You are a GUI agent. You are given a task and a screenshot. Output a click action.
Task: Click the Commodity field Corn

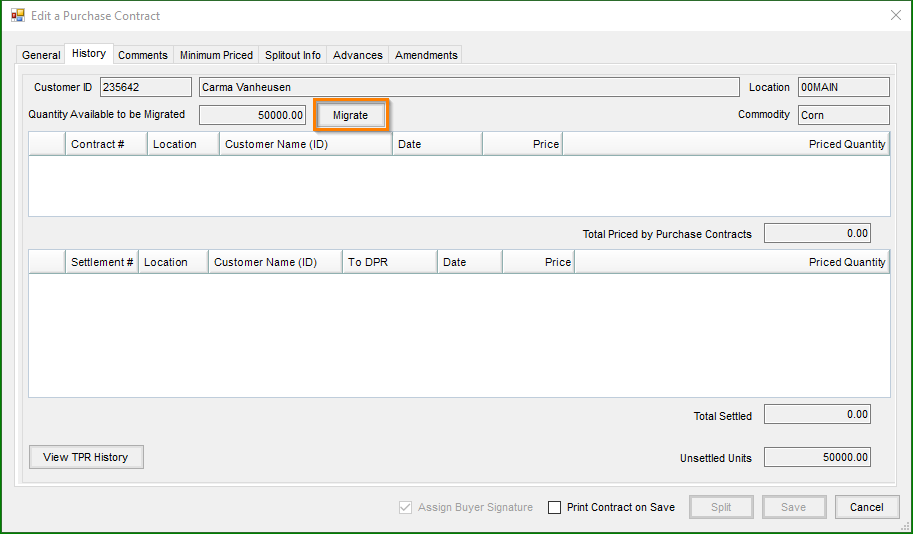pyautogui.click(x=844, y=115)
